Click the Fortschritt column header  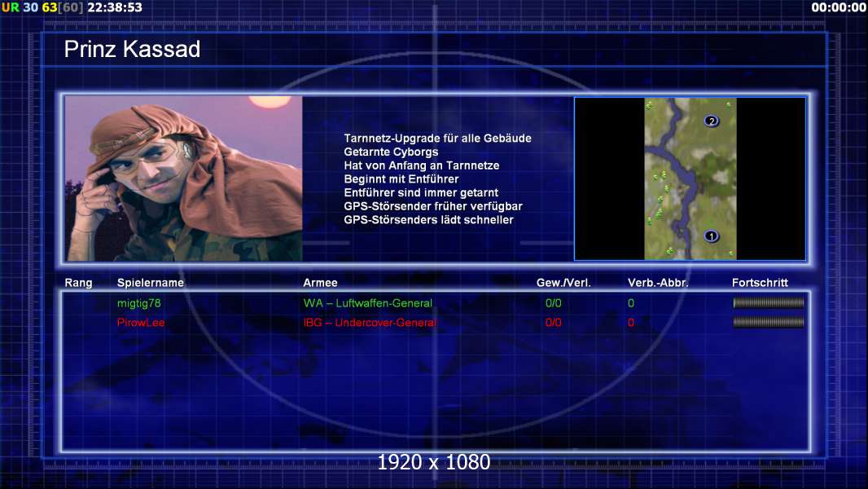click(x=760, y=283)
